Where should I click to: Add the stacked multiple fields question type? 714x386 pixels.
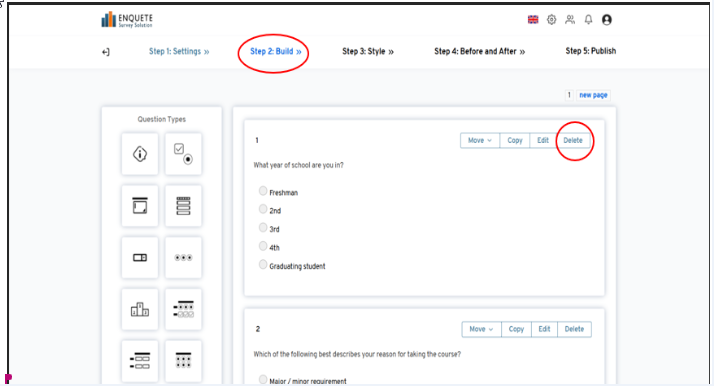pos(183,206)
